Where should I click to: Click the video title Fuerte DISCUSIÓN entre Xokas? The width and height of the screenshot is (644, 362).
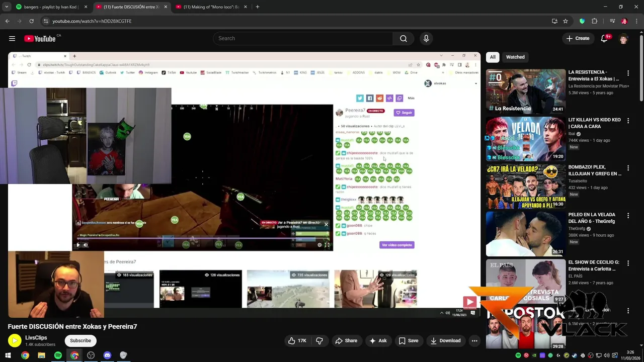pos(72,326)
